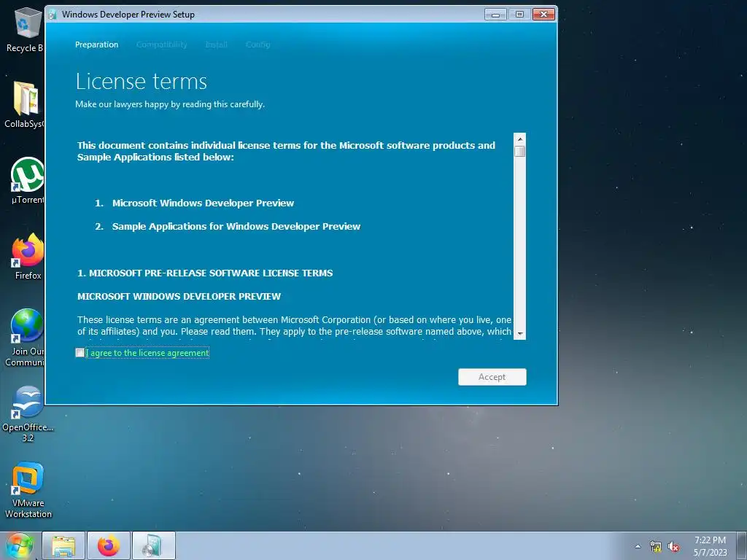Image resolution: width=747 pixels, height=560 pixels.
Task: Click the 'I agree to the license agreement' label
Action: coord(147,353)
